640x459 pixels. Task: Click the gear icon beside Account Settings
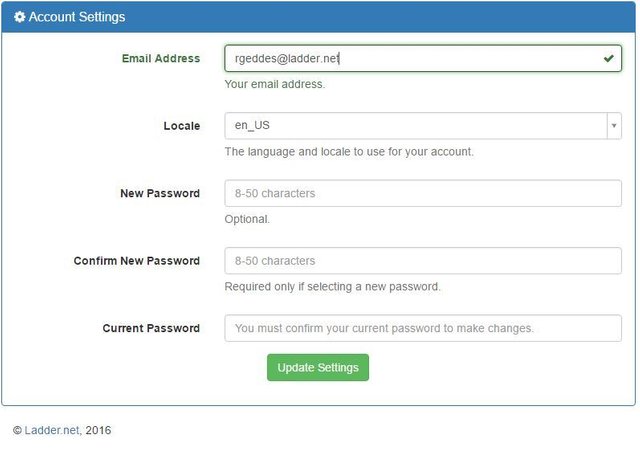point(19,18)
